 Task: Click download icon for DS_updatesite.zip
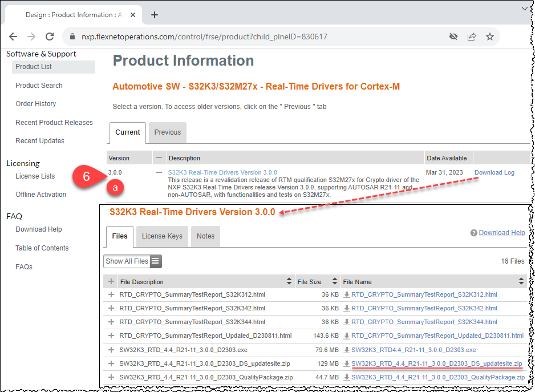[347, 363]
